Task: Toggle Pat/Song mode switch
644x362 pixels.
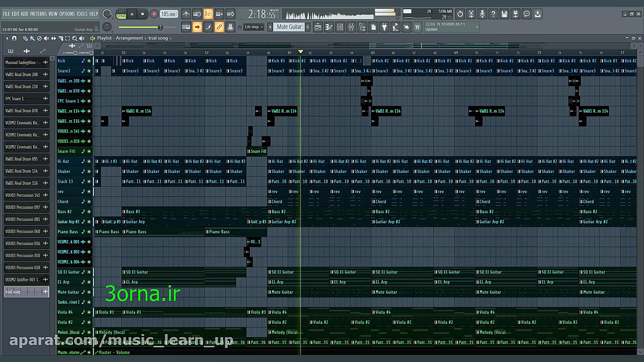Action: click(x=121, y=14)
